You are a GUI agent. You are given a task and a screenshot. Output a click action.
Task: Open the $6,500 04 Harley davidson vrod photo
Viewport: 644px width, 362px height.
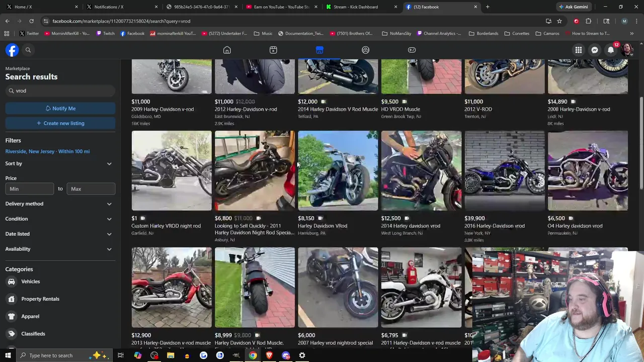[588, 170]
